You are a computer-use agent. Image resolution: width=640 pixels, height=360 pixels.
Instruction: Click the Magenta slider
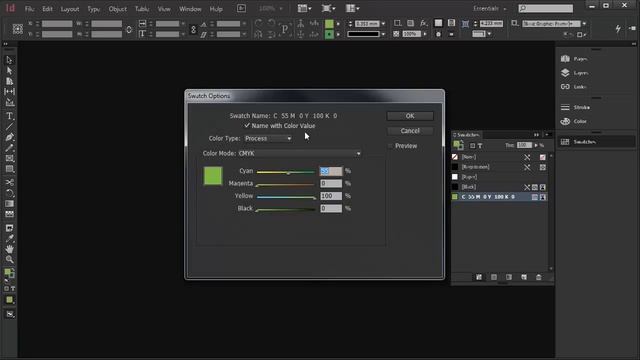(x=286, y=184)
